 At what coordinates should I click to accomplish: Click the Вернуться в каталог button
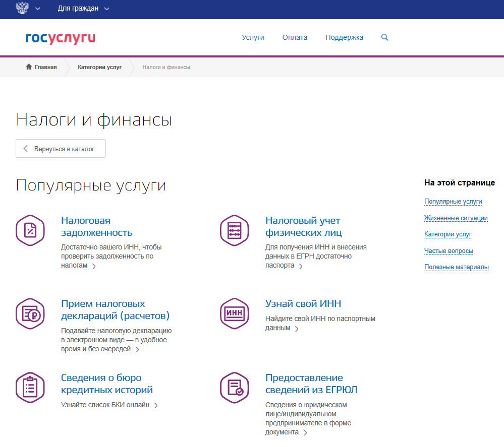pos(61,148)
